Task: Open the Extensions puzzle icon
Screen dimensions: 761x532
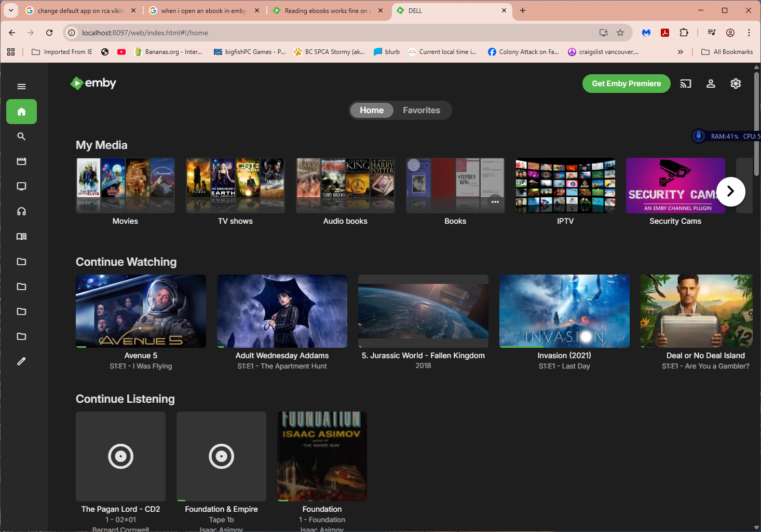Action: (x=684, y=33)
